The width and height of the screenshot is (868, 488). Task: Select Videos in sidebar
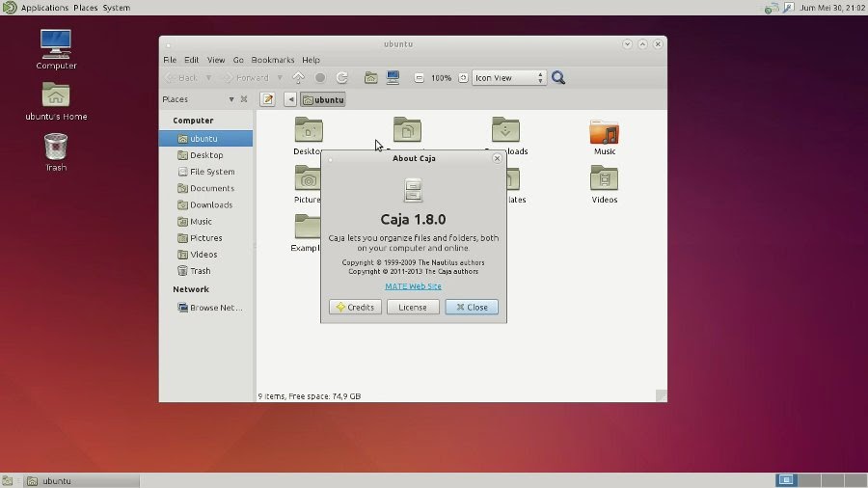(206, 255)
